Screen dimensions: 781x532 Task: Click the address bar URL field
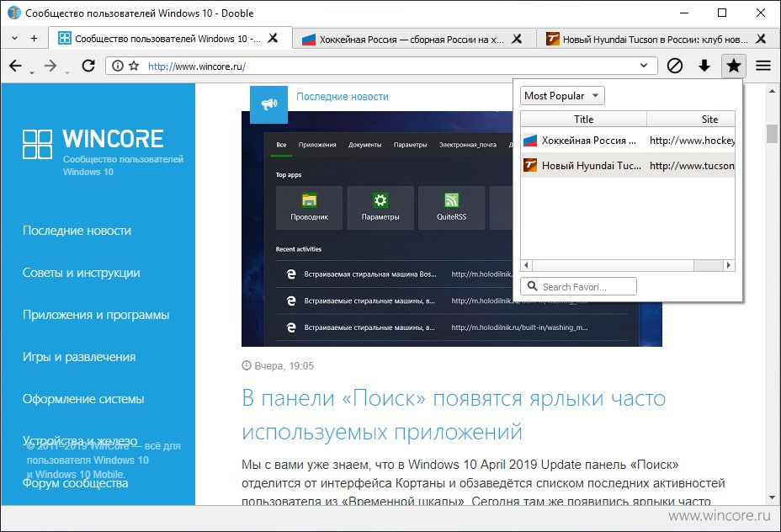(x=381, y=66)
